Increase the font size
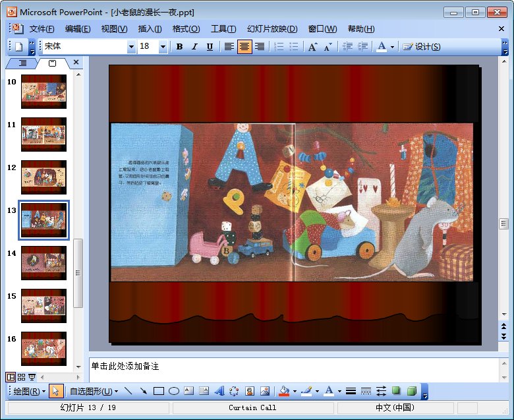514x420 pixels. coord(313,47)
